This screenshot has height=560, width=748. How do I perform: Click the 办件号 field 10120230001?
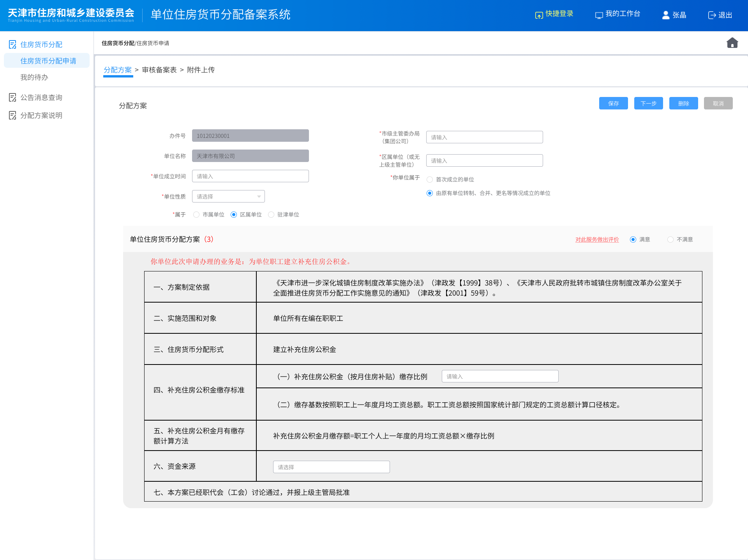[x=251, y=136]
